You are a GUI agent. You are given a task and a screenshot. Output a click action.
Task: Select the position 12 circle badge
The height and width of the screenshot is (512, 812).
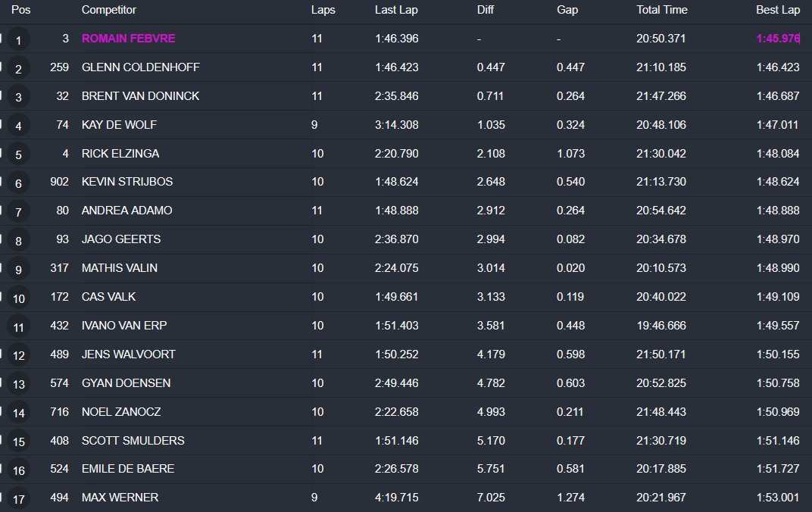[19, 356]
